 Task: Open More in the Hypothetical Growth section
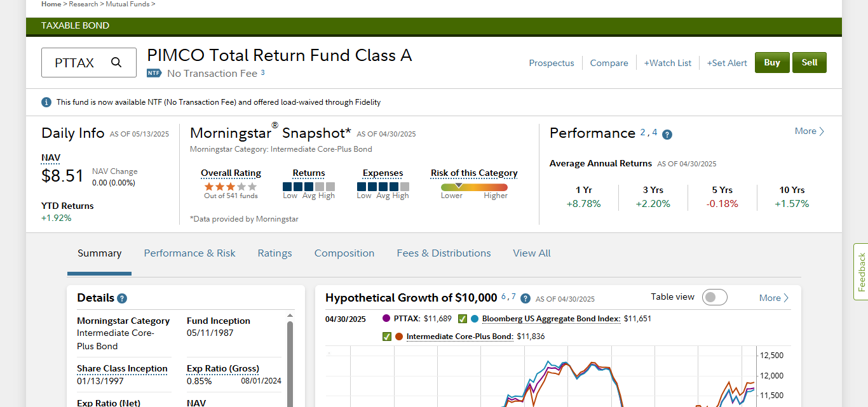coord(774,298)
